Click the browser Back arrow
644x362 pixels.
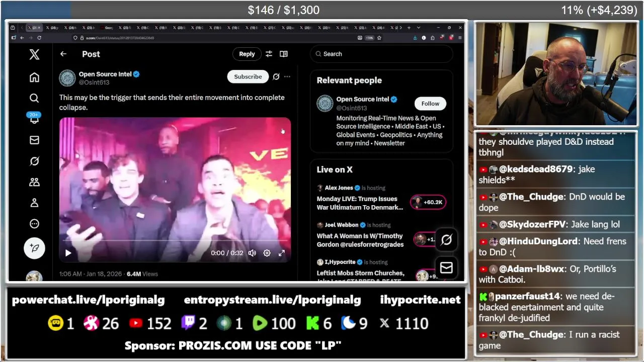click(x=22, y=38)
